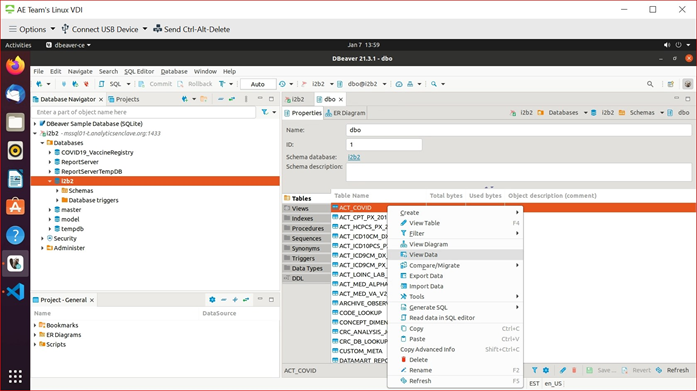
Task: Open Ubuntu Software from the dock
Action: click(x=15, y=207)
